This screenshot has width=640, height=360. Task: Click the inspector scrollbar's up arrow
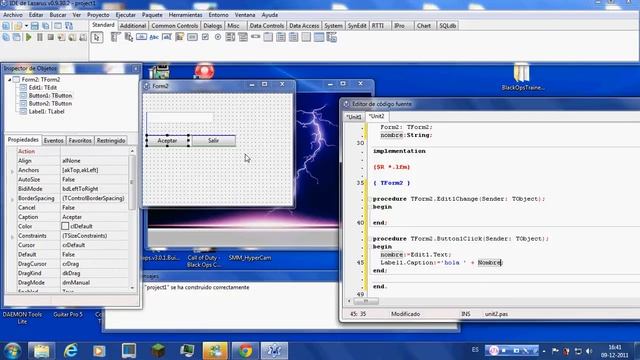pos(132,151)
